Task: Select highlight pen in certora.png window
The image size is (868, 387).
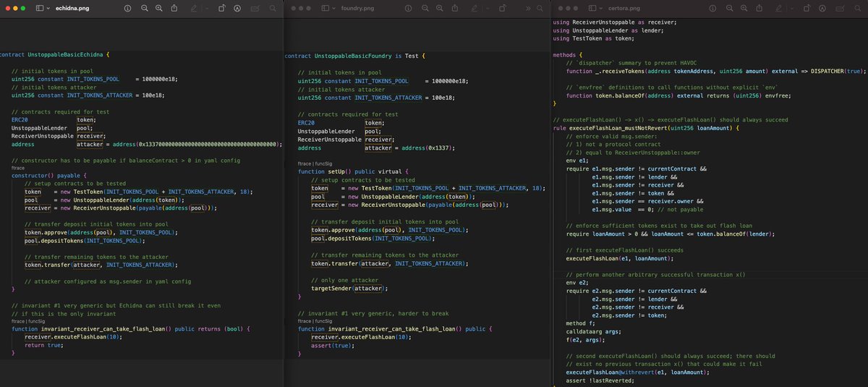Action: tap(778, 9)
